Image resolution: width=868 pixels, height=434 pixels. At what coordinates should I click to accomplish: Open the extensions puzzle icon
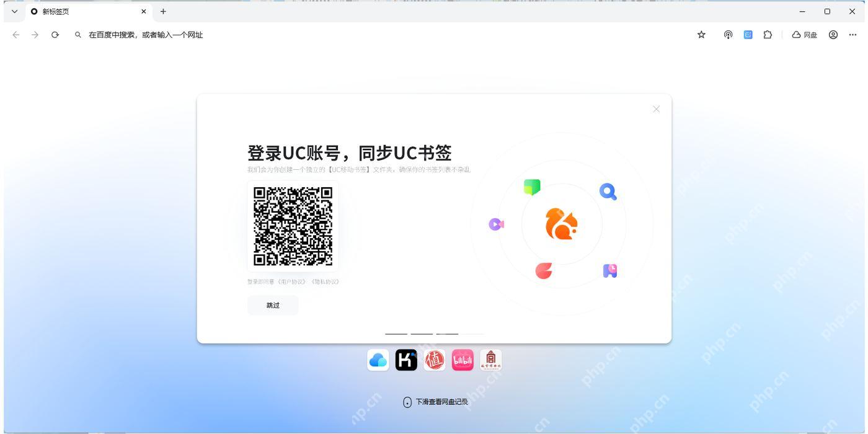[768, 35]
